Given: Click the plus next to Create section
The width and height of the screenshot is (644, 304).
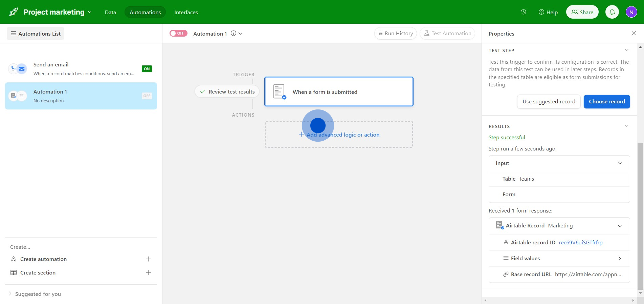Looking at the screenshot, I should coord(148,272).
